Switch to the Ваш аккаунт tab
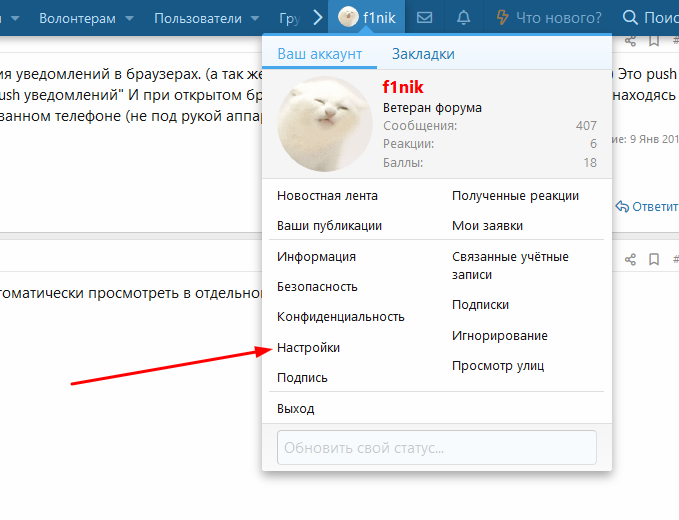679x520 pixels. click(320, 54)
